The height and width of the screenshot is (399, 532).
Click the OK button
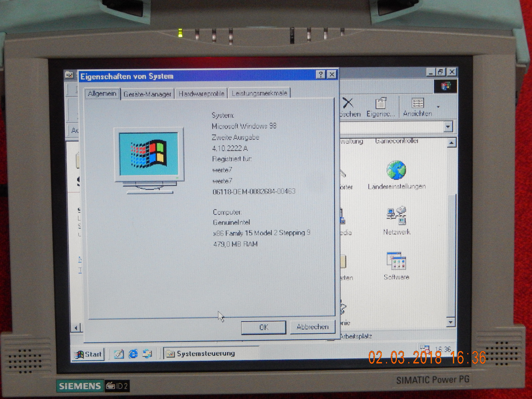point(263,327)
